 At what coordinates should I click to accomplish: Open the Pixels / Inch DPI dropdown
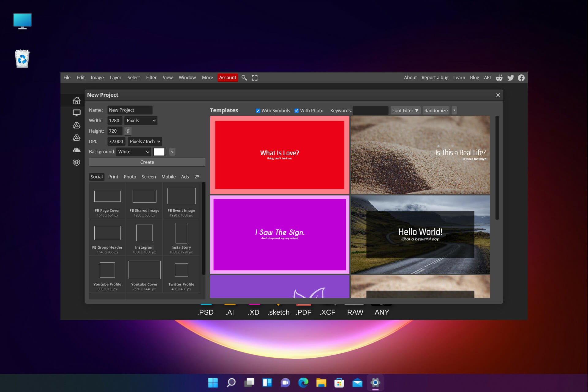145,141
